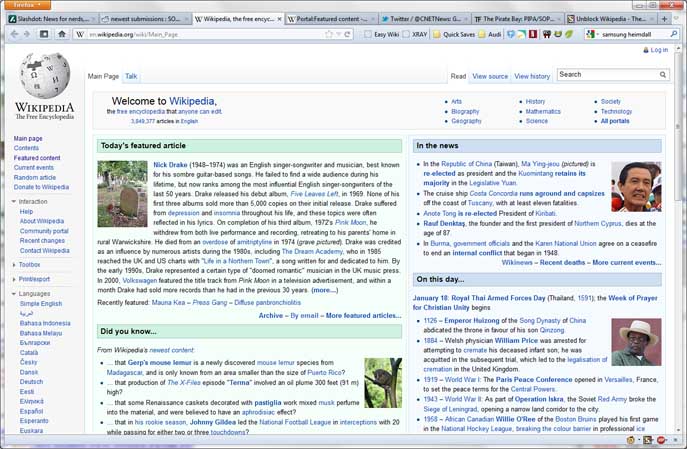
Task: Click the Greasemonkey icon in status bar
Action: 630,440
